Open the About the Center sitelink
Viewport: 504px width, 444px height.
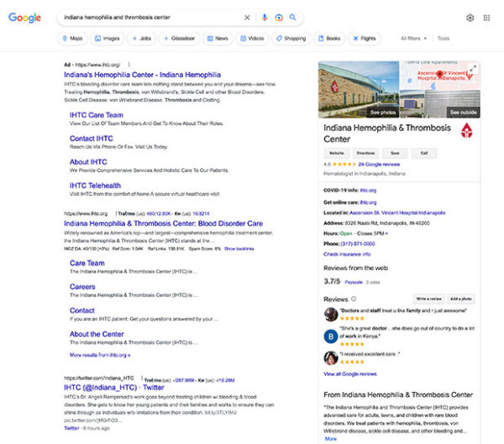click(x=97, y=334)
